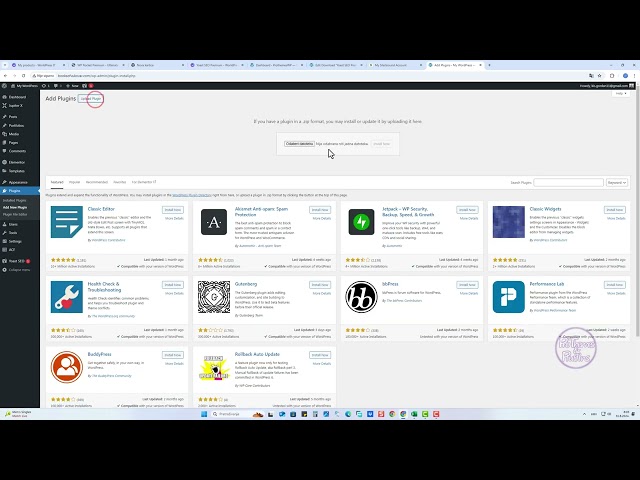The height and width of the screenshot is (480, 640).
Task: Click the Search Plugins input field
Action: 568,182
